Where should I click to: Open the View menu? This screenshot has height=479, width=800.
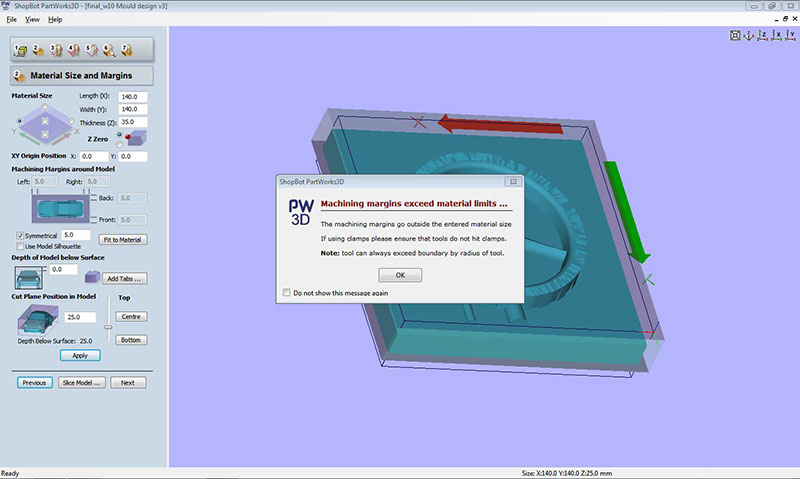(32, 19)
